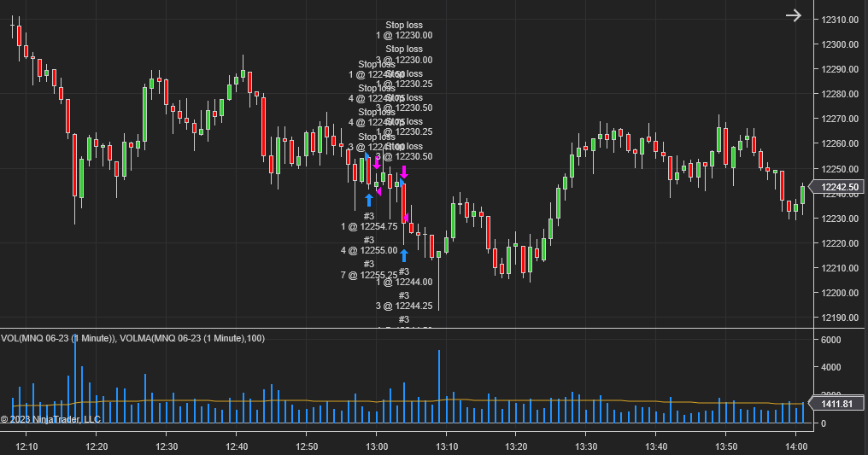Click the 12260.00 price axis label
Viewport: 868px width, 455px height.
840,143
